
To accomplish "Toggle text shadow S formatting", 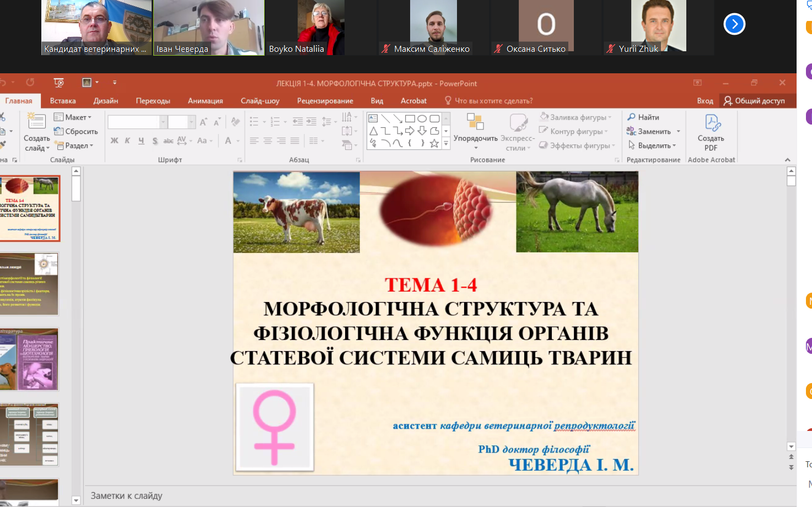I will point(155,141).
